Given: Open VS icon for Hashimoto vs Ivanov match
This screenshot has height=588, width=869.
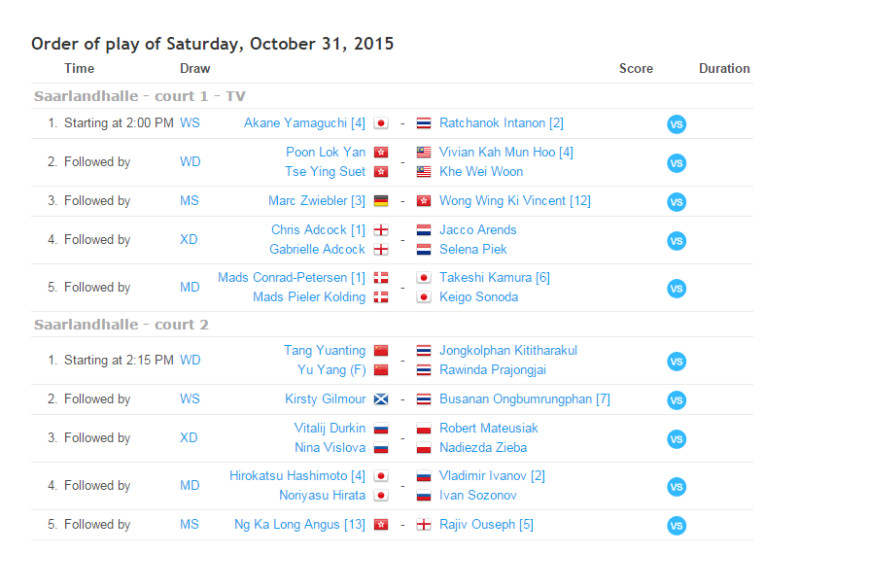Looking at the screenshot, I should tap(677, 486).
